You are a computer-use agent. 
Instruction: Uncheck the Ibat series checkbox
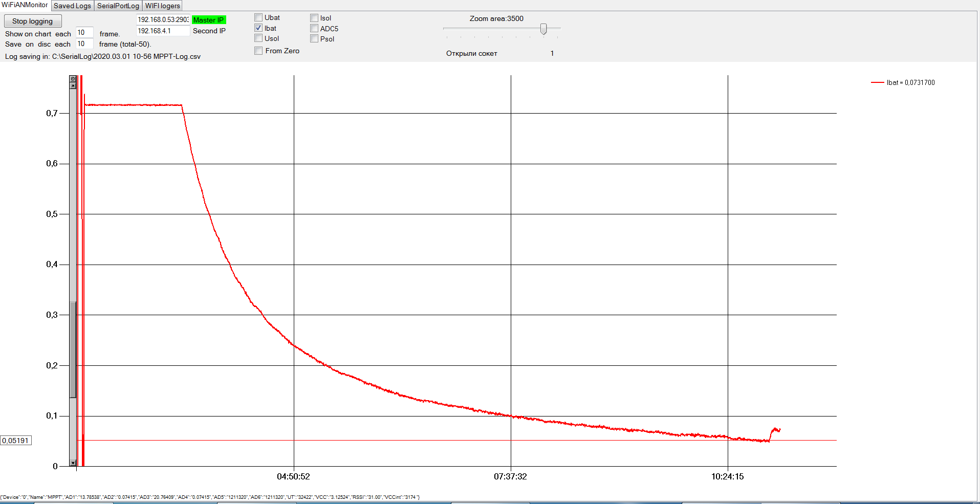(x=258, y=28)
